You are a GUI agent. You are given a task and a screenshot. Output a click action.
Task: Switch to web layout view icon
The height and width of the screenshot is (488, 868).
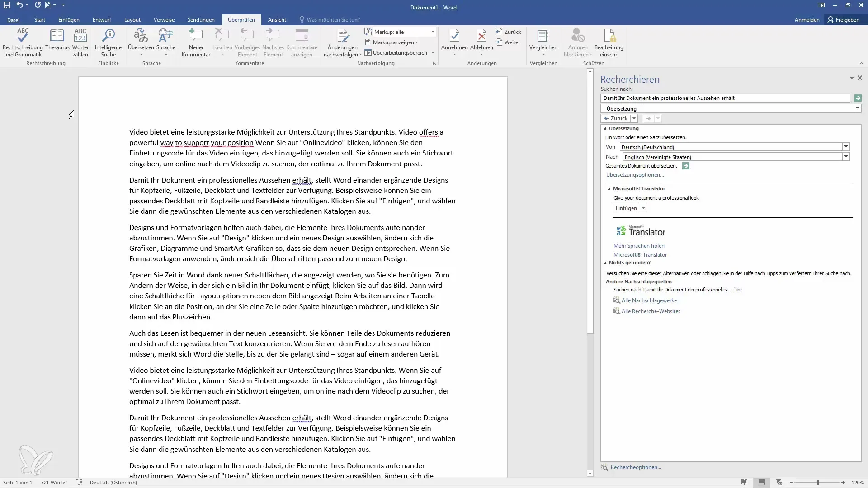coord(778,483)
